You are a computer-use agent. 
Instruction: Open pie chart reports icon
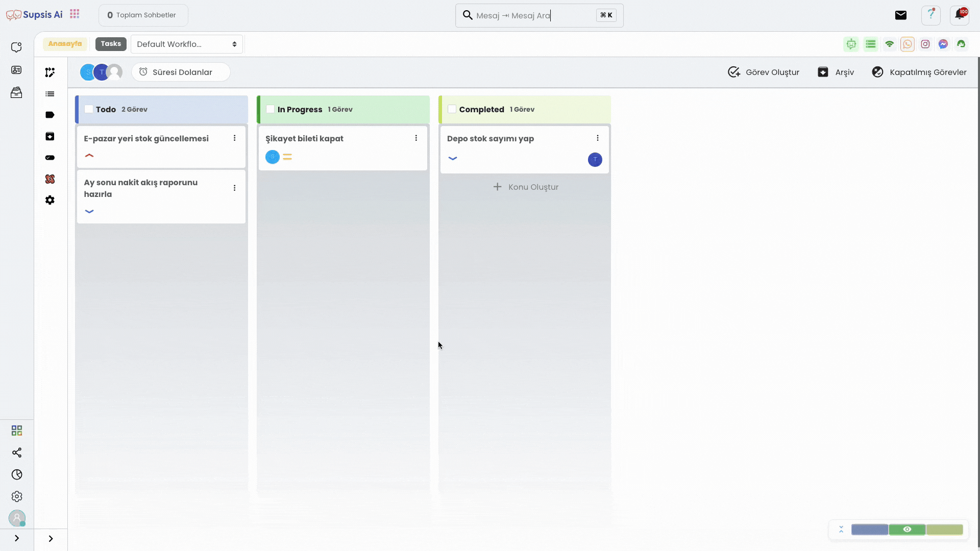[17, 474]
